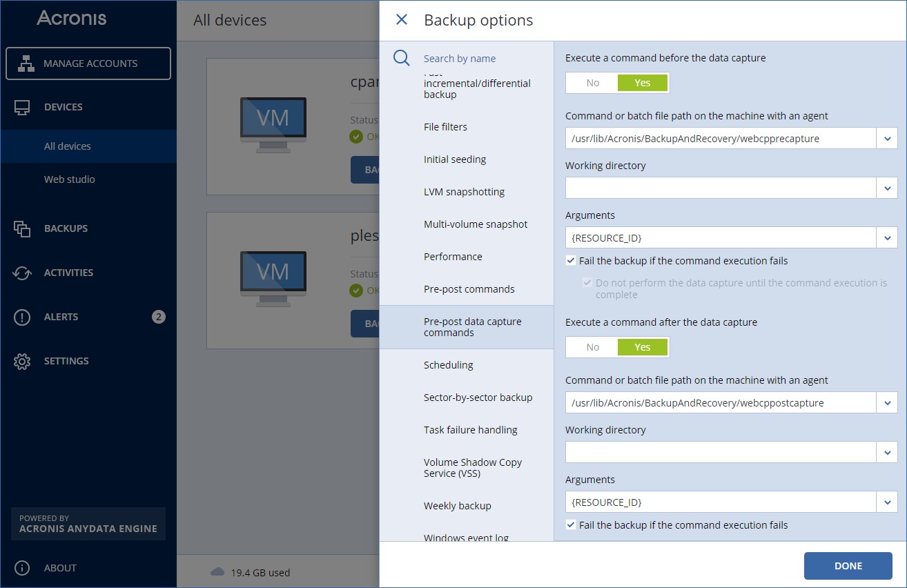The image size is (907, 588).
Task: Open Devices via its monitor icon
Action: click(x=22, y=107)
